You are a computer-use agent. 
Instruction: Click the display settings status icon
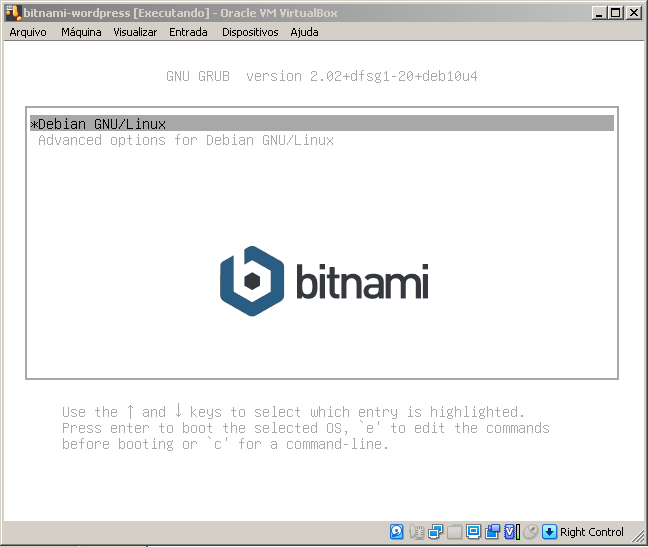coord(473,532)
